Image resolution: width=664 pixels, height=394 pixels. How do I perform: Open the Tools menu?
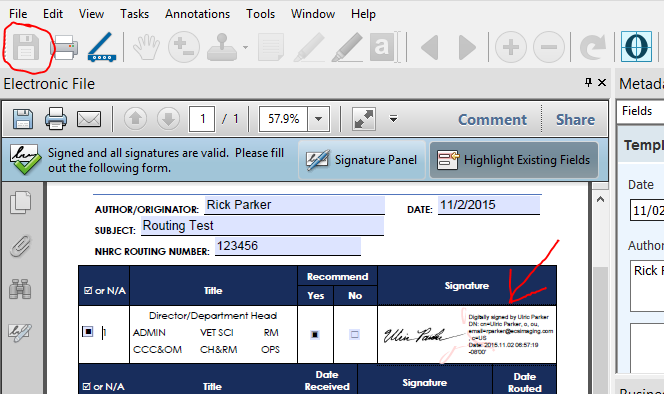(x=260, y=14)
